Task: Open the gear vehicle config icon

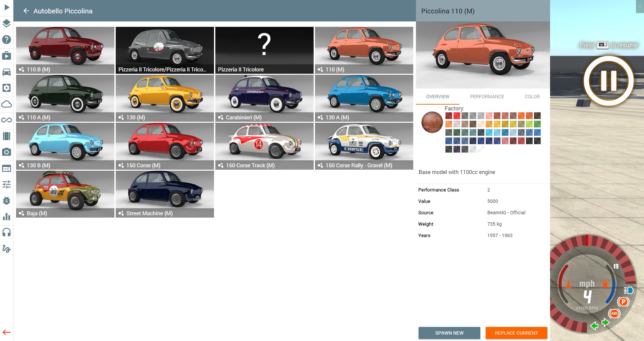Action: tap(7, 88)
